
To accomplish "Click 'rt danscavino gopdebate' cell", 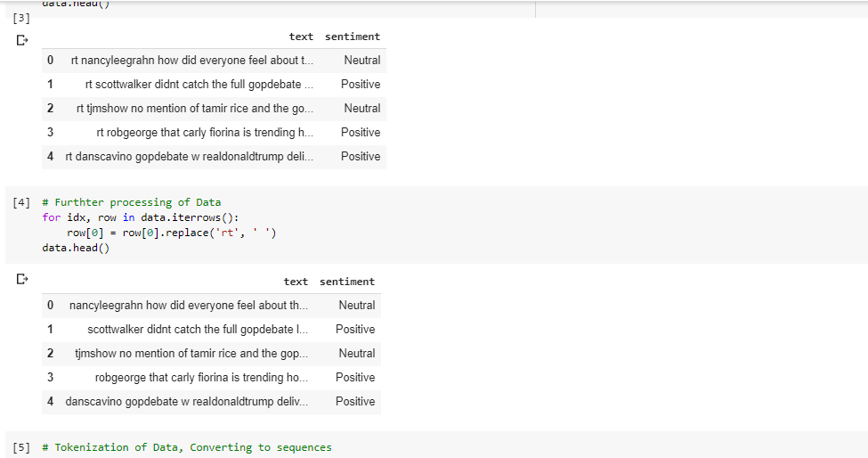I will point(190,157).
